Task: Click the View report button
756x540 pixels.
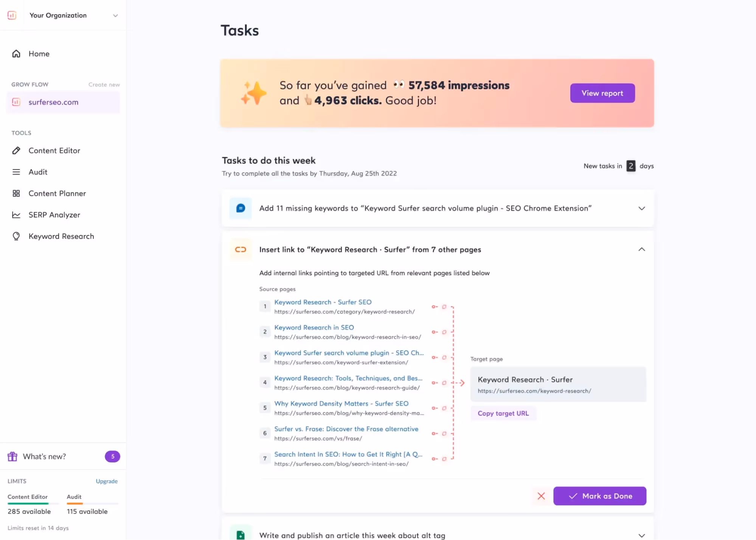Action: (x=602, y=93)
